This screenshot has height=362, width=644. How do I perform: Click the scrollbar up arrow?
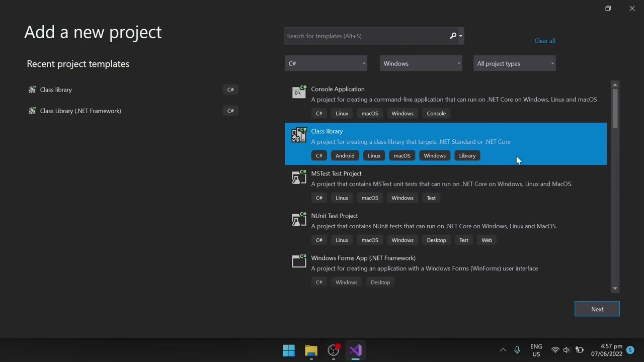615,84
